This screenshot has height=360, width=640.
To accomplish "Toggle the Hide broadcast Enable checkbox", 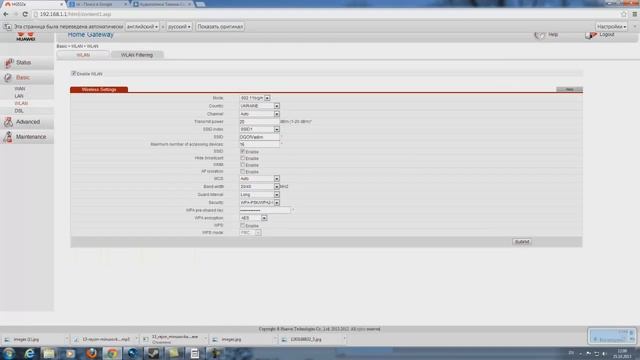I will coord(242,158).
